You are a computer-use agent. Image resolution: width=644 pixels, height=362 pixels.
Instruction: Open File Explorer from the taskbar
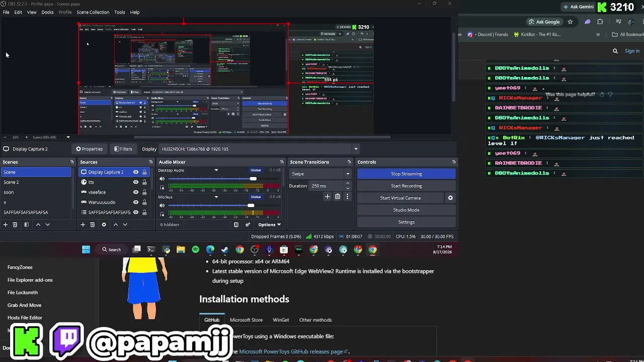point(181,249)
